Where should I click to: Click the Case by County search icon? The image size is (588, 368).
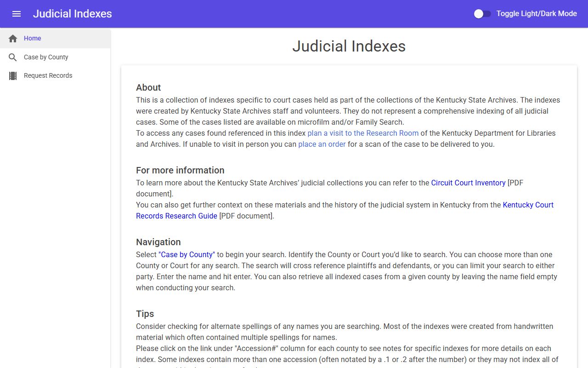click(x=13, y=57)
